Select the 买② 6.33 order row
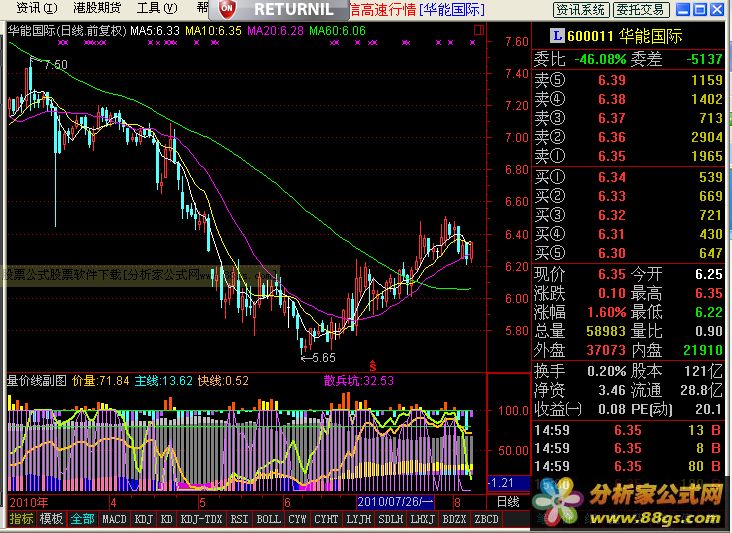This screenshot has width=732, height=533. [x=628, y=196]
